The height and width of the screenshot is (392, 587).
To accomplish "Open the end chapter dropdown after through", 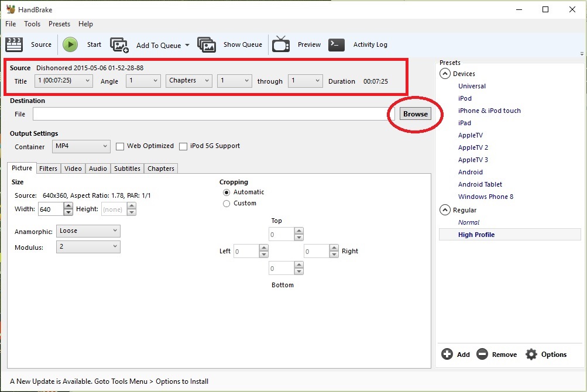I will tap(305, 81).
